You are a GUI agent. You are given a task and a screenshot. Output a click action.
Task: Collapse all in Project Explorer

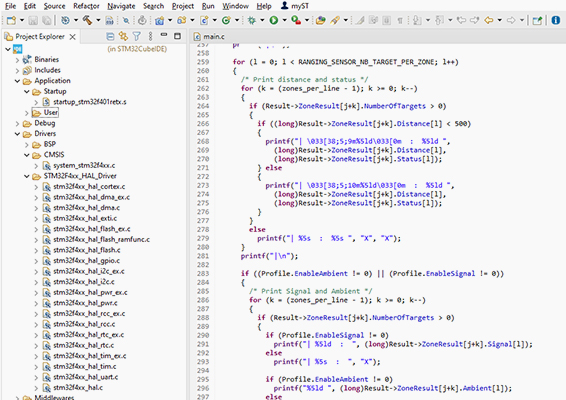(110, 36)
